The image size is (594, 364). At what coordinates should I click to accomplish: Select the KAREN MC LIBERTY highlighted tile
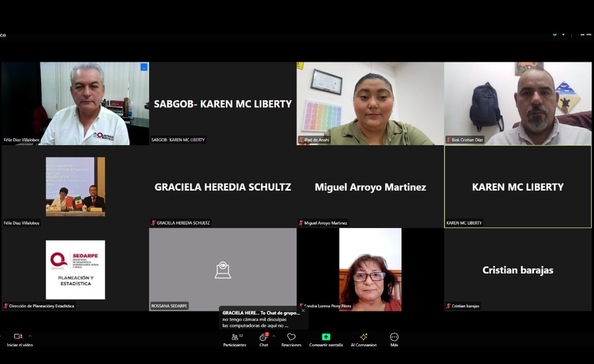[x=517, y=187]
